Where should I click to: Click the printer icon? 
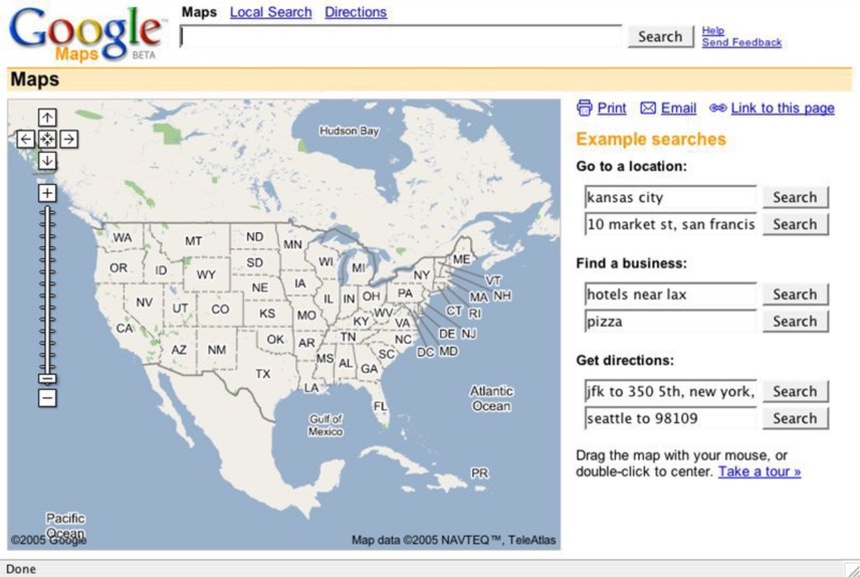click(585, 108)
